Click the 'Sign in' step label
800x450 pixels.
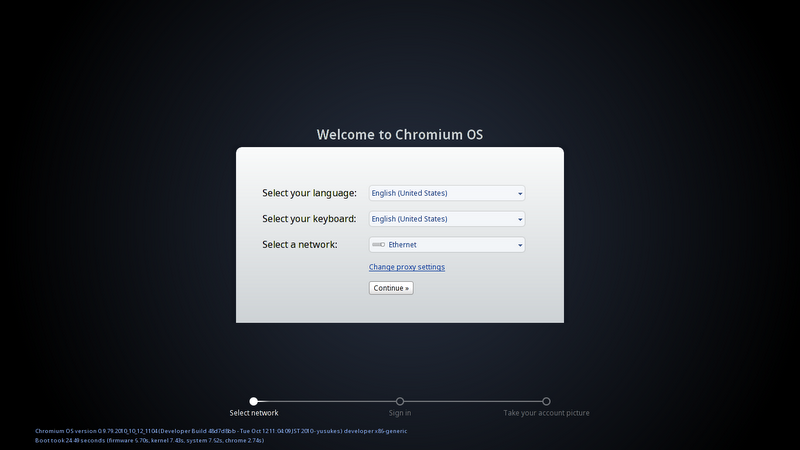pos(400,413)
